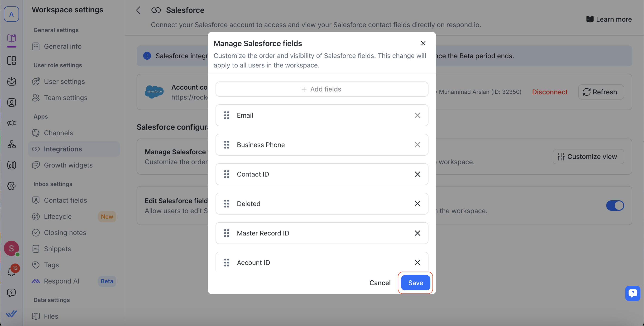644x326 pixels.
Task: Disconnect the Salesforce account
Action: tap(549, 92)
